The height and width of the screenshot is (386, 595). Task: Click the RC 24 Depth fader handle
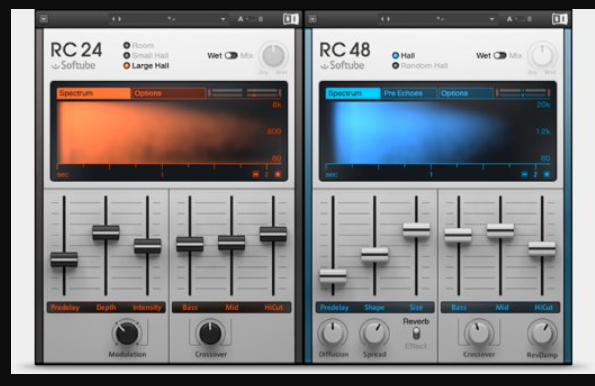pyautogui.click(x=106, y=232)
